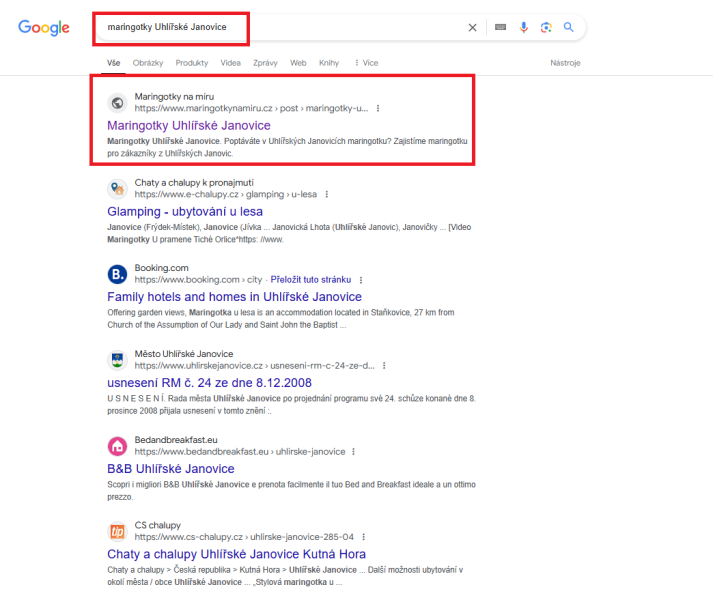Click the CS chalupy tip favicon
The image size is (713, 600).
pos(118,531)
